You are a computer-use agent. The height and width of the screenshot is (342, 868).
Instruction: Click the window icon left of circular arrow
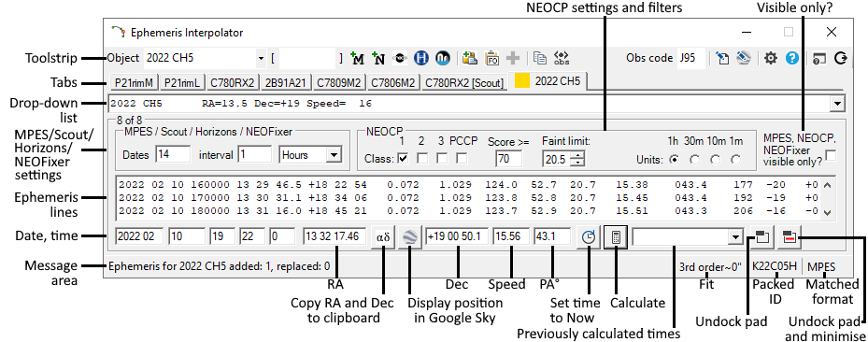click(818, 58)
